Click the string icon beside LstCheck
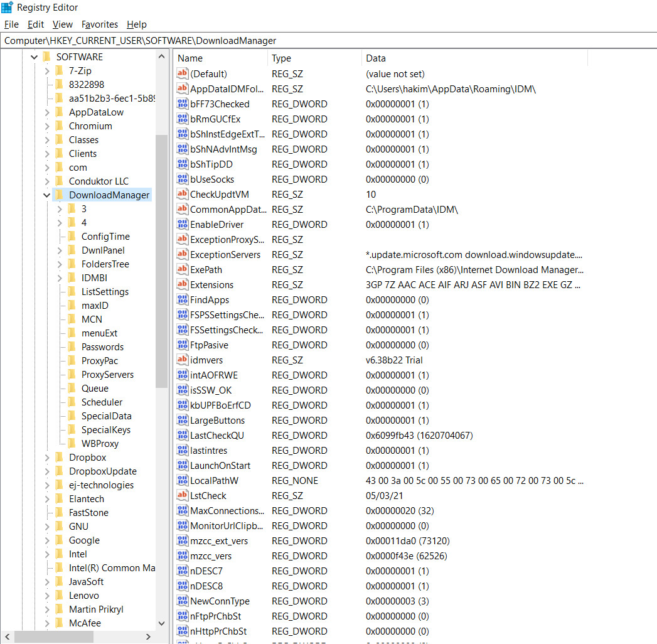Screen dimensions: 657x644 point(182,496)
